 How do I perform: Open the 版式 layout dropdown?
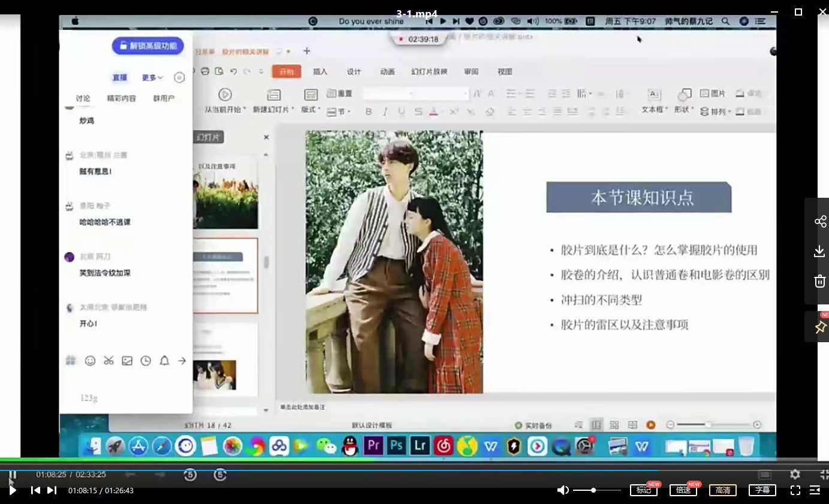(x=309, y=109)
